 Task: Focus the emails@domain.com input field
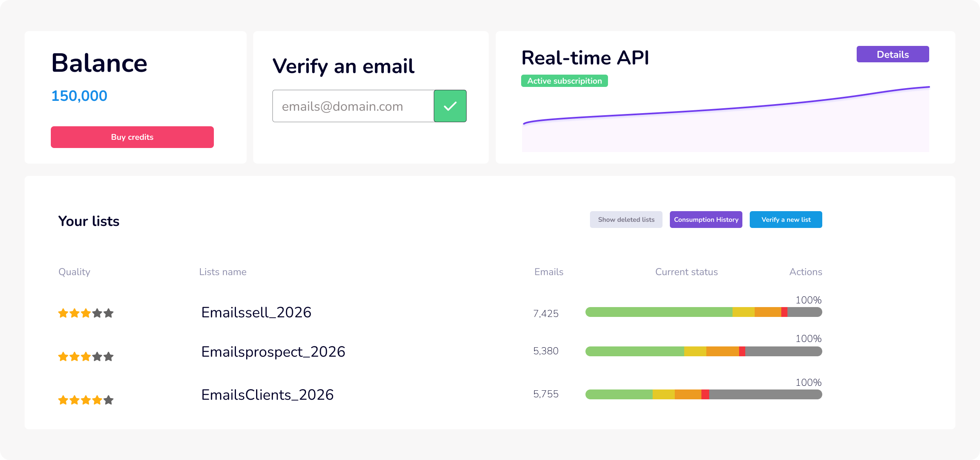click(353, 106)
